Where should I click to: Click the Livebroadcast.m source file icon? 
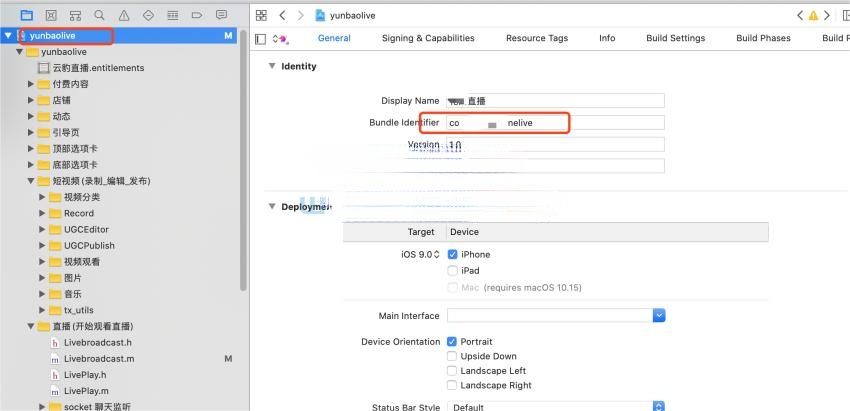tap(55, 359)
